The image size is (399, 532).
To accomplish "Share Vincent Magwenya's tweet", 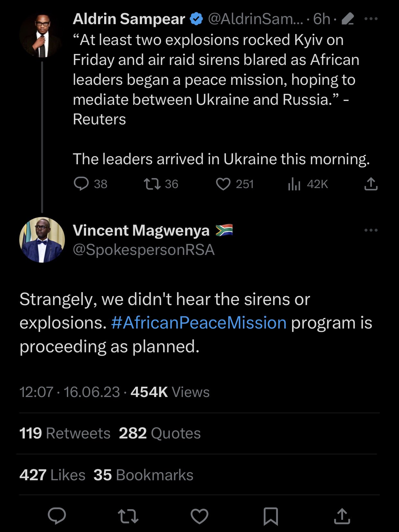I will click(342, 516).
